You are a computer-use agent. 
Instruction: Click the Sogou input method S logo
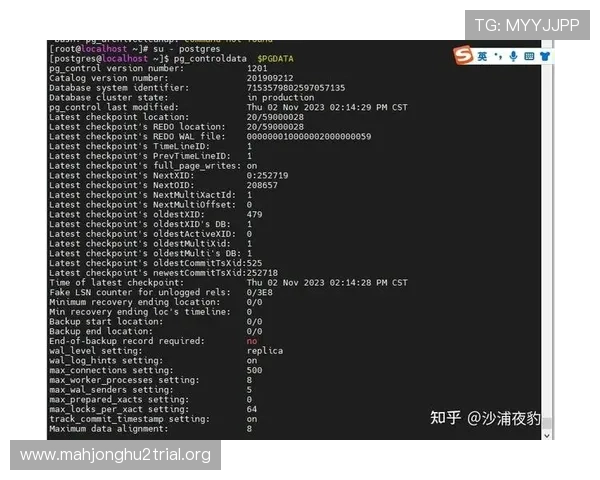(463, 56)
